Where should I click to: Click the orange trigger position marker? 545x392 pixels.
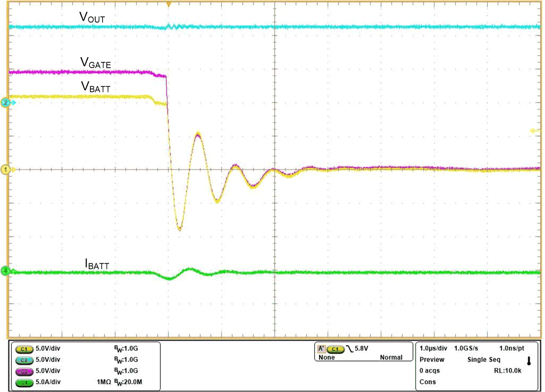[x=169, y=4]
